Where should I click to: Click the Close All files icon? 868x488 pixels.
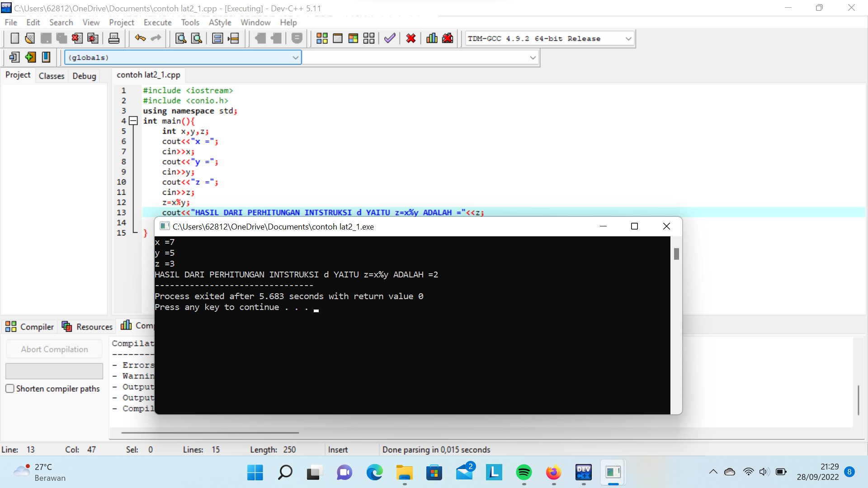(x=93, y=38)
